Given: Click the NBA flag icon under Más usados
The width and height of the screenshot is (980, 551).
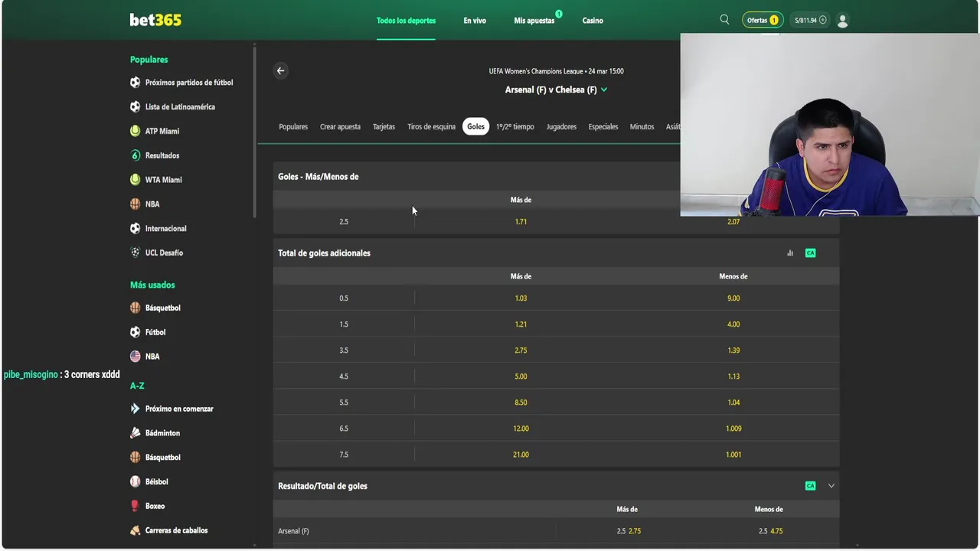Looking at the screenshot, I should coord(136,357).
